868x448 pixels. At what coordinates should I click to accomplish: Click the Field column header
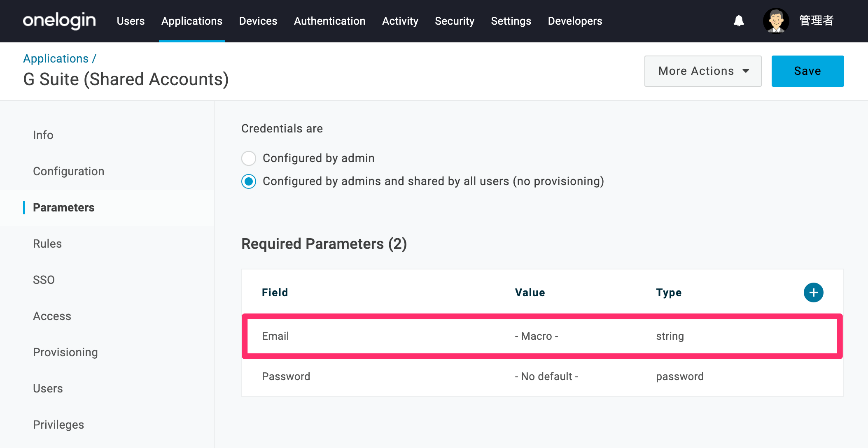pyautogui.click(x=275, y=292)
